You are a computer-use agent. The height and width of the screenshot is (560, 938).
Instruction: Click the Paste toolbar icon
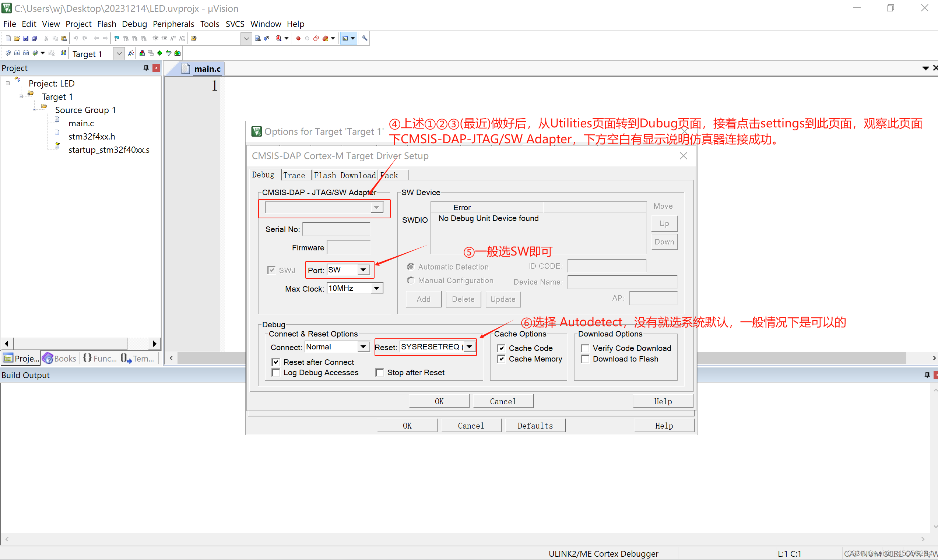tap(64, 38)
